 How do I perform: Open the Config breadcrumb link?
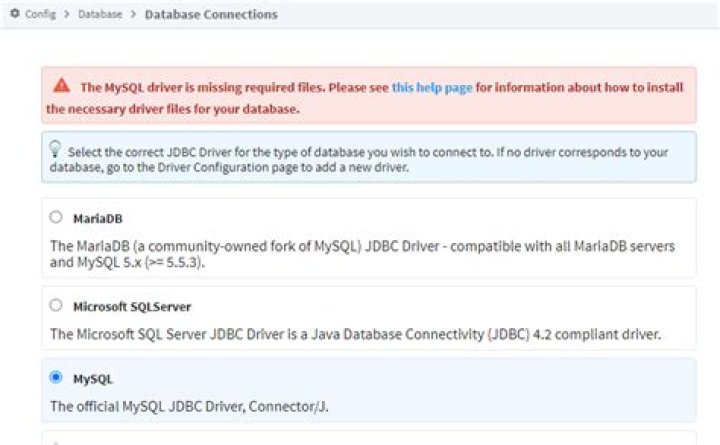40,14
